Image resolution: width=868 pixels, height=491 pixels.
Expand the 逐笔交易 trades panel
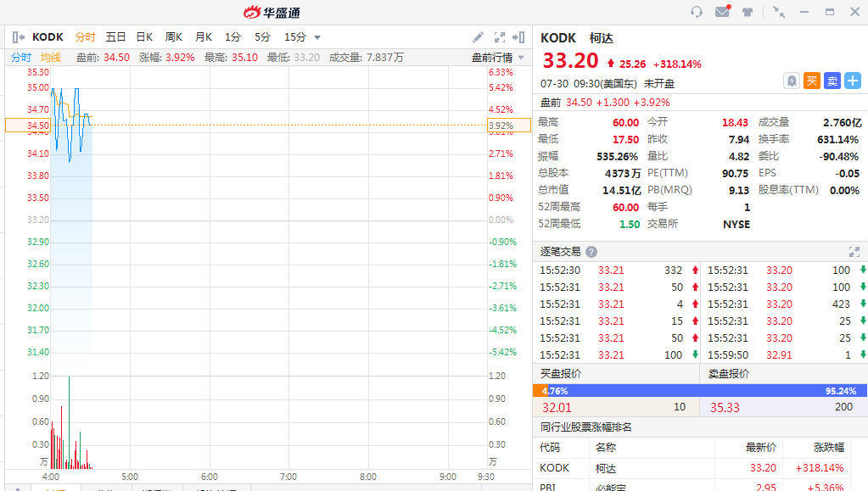point(854,252)
